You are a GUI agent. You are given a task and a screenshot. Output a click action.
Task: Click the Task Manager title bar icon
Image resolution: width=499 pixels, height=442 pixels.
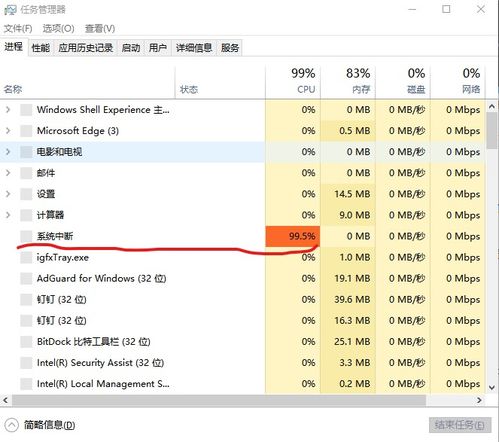coord(10,10)
